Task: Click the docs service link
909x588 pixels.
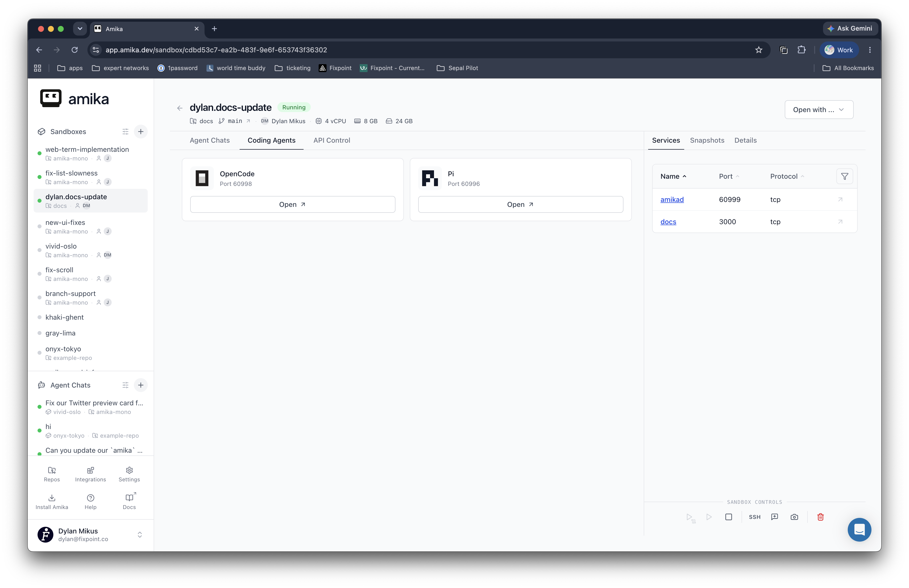Action: pyautogui.click(x=668, y=222)
